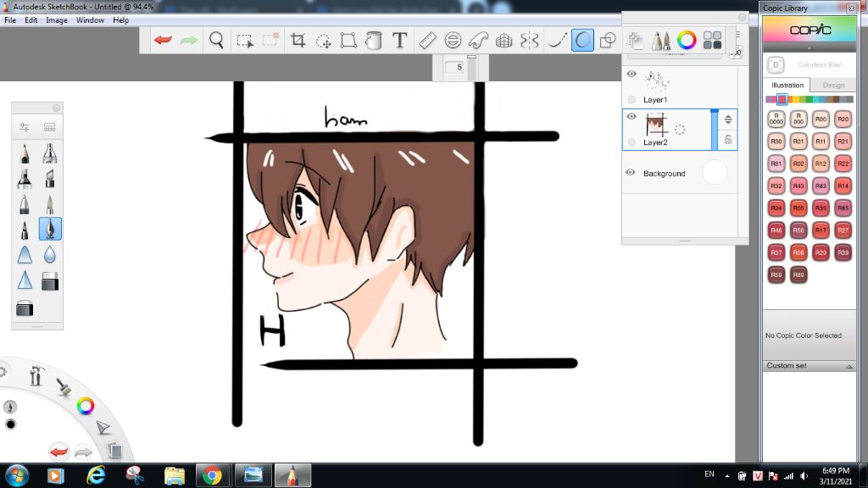Open the Perspective Guides tool
The height and width of the screenshot is (488, 868).
tap(504, 41)
